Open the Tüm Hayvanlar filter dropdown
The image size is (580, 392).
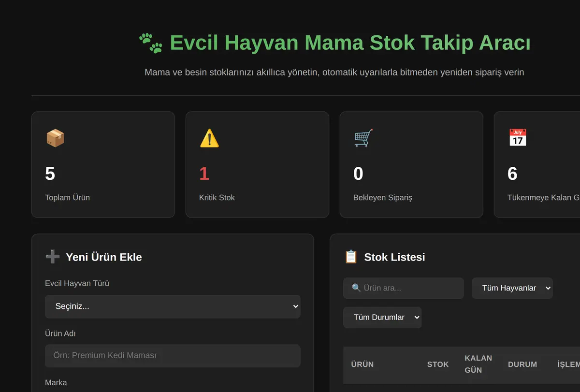pyautogui.click(x=512, y=288)
